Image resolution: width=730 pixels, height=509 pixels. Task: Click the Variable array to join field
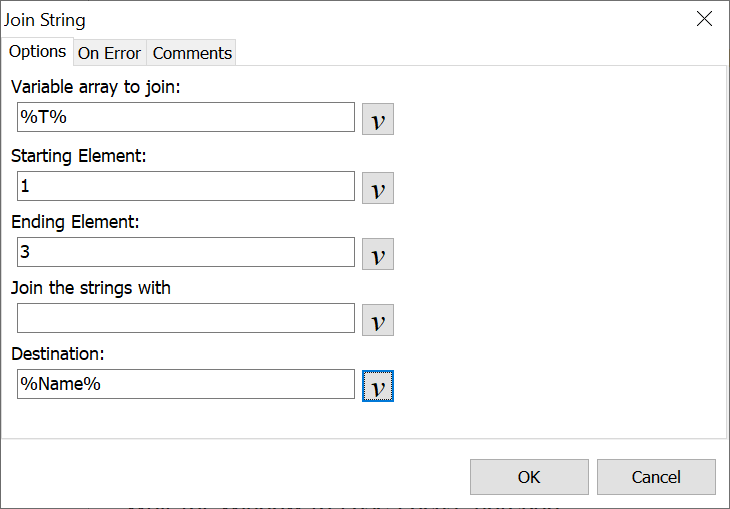[x=186, y=117]
